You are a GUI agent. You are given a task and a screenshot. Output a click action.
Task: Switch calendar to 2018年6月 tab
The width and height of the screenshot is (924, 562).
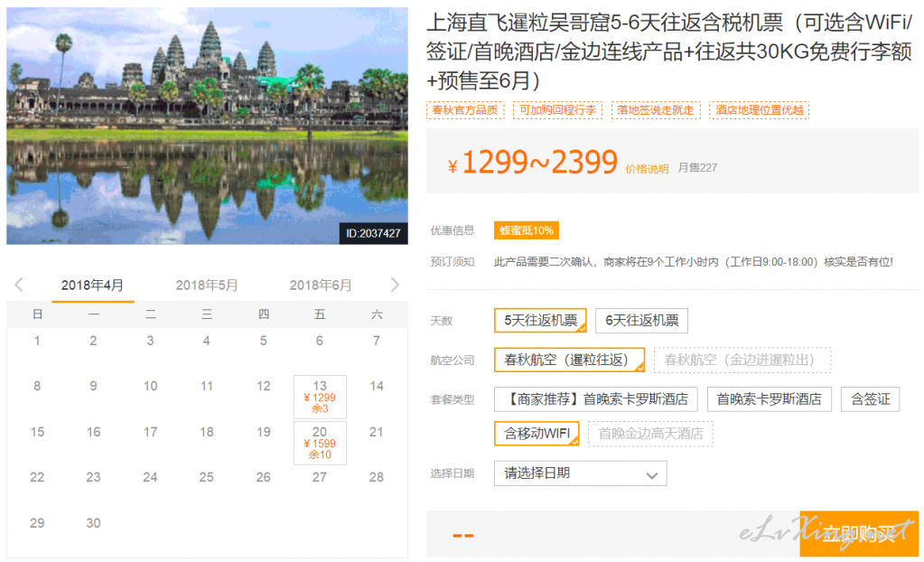321,286
